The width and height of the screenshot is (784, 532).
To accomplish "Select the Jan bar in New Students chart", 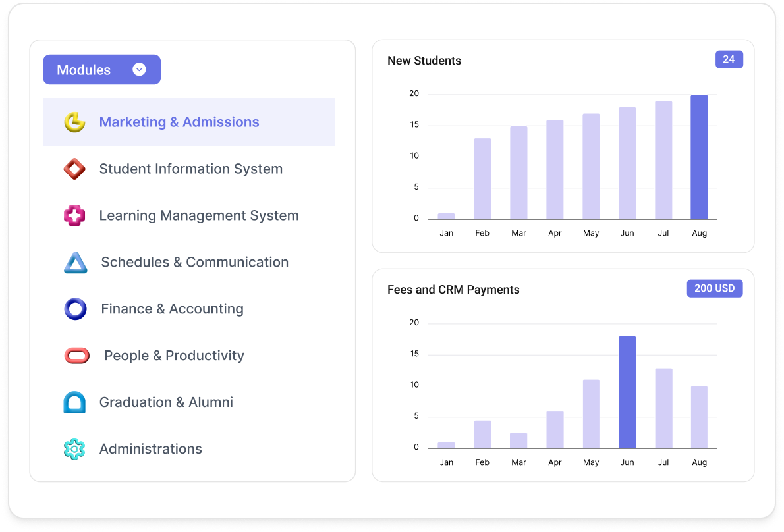I will 447,216.
